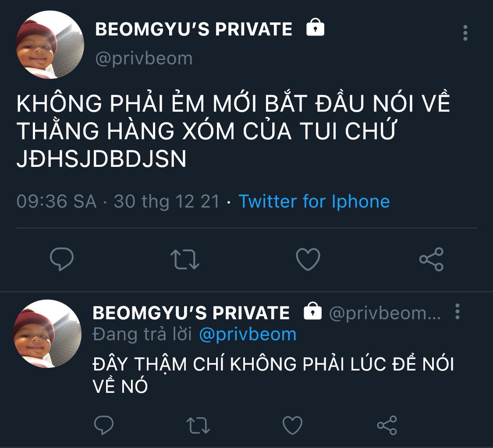Open the blue @privbeom mention link
Image resolution: width=493 pixels, height=448 pixels.
[248, 334]
